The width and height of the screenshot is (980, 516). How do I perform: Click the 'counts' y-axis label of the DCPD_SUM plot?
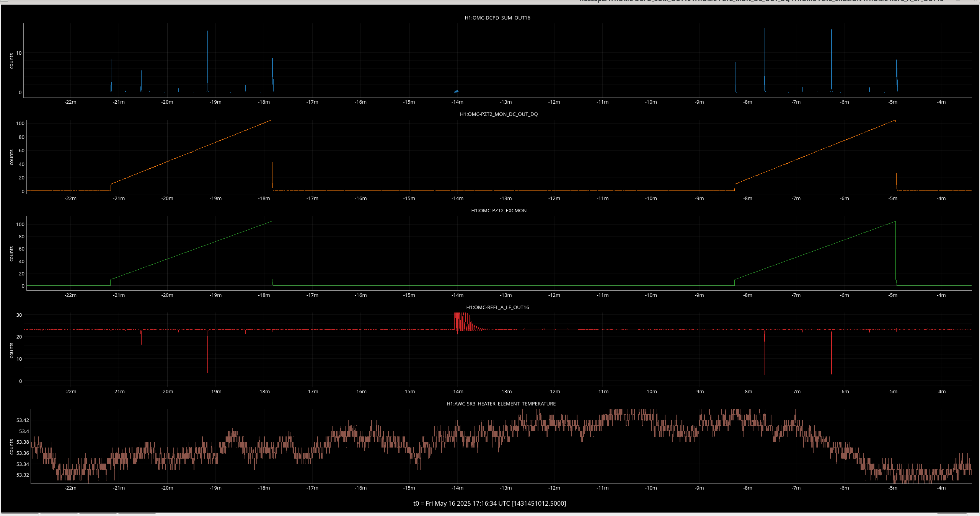click(x=11, y=61)
